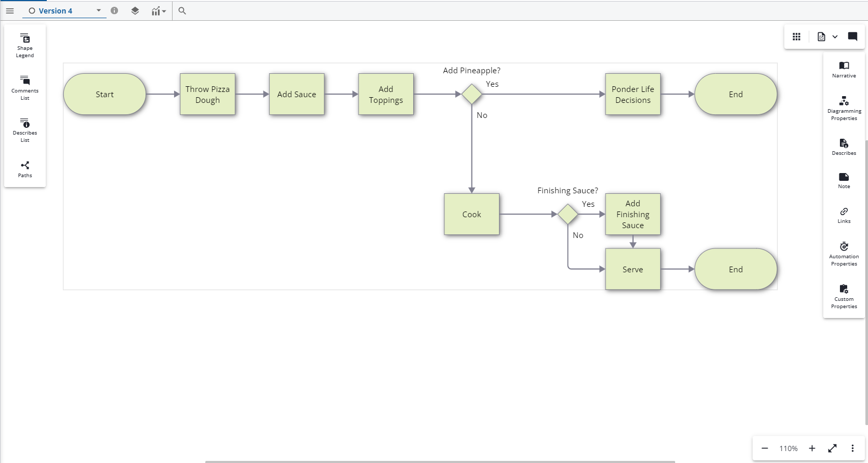Open the Comments List panel
Viewport: 868px width, 463px height.
click(25, 87)
